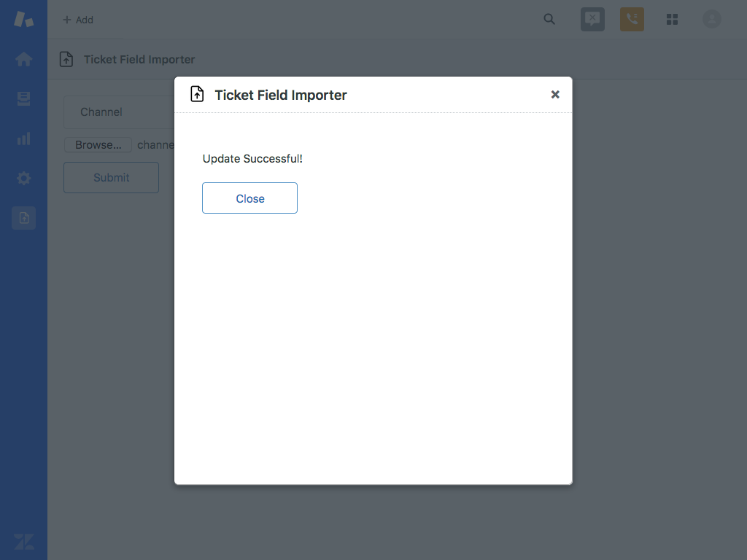Select the Ticket Field Importer sidebar icon
This screenshot has height=560, width=747.
[x=23, y=217]
